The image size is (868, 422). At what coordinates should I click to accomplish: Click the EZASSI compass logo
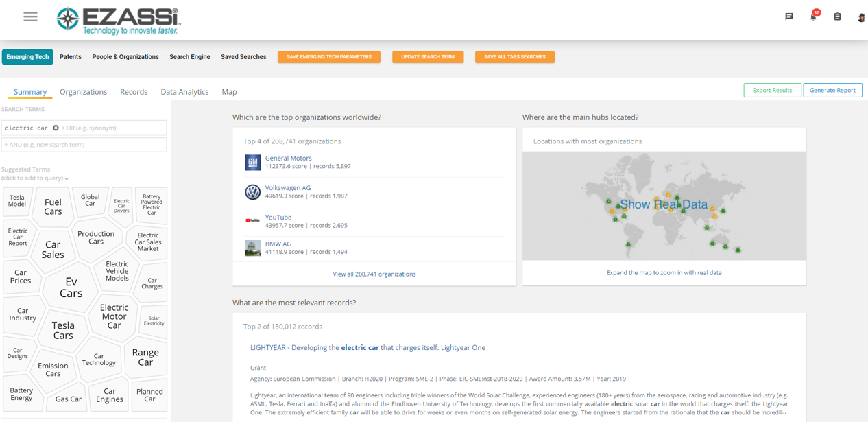tap(68, 19)
